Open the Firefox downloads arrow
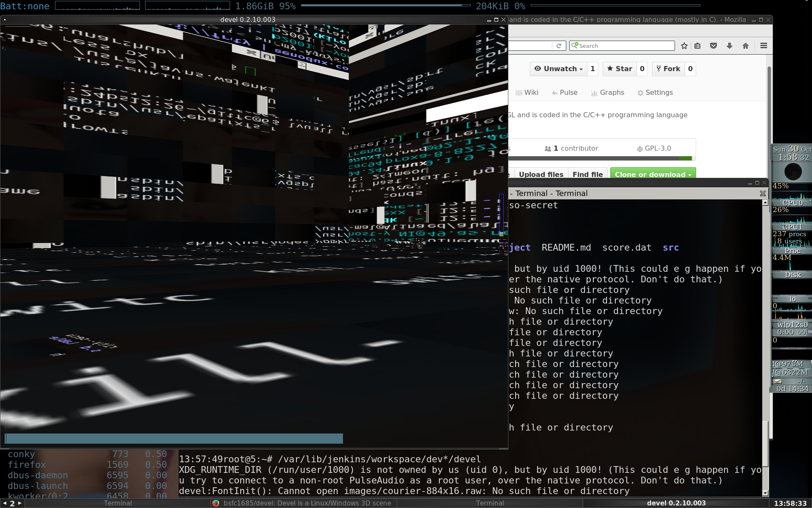Viewport: 812px width, 508px height. [x=730, y=46]
